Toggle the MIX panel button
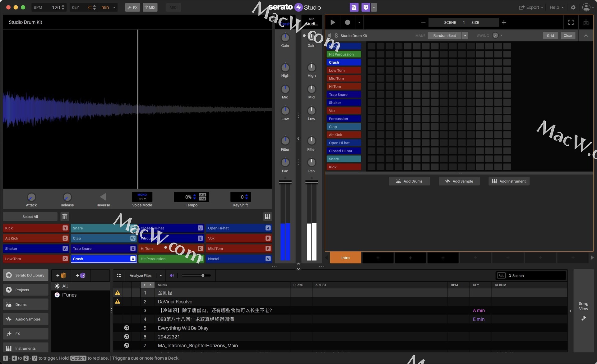The width and height of the screenshot is (597, 364). tap(150, 7)
